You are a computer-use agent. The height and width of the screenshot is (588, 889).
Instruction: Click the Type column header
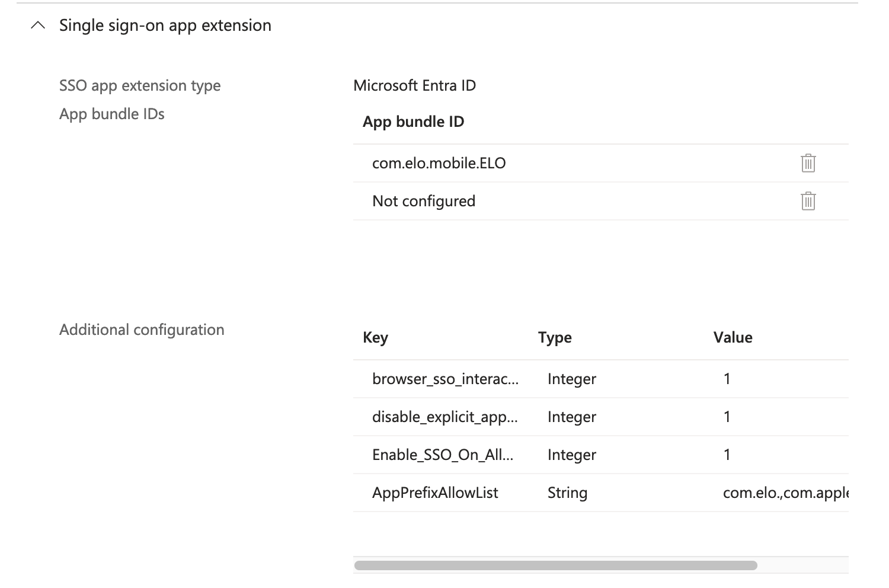(x=555, y=337)
